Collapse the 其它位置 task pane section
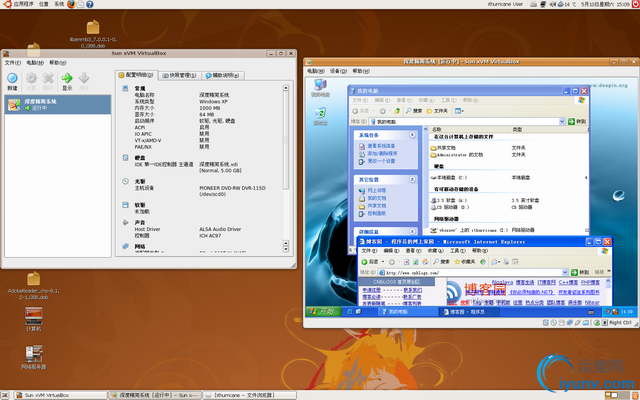The width and height of the screenshot is (640, 400). 412,179
